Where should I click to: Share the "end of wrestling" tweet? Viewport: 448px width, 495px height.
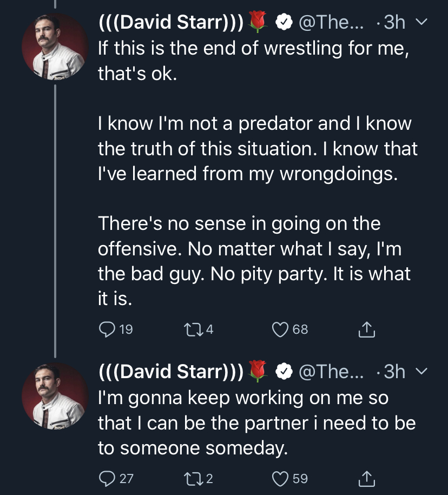pyautogui.click(x=367, y=329)
